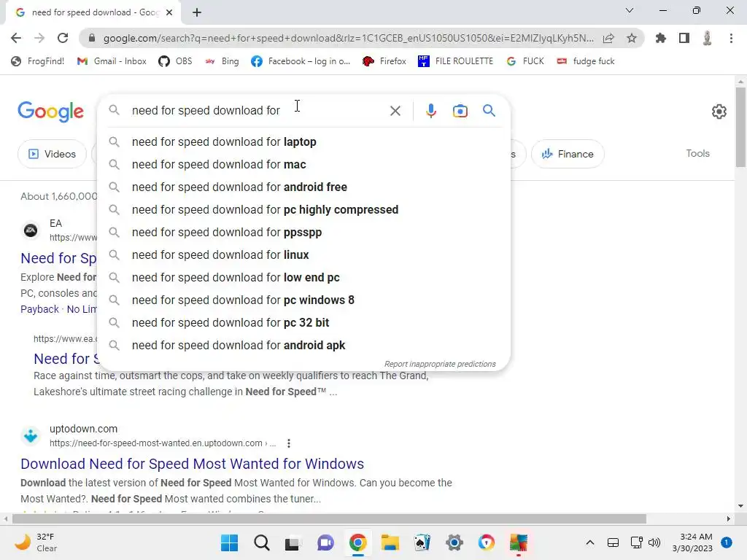Click the horizontal page scrollbar
Viewport: 747px width, 560px height.
329,518
